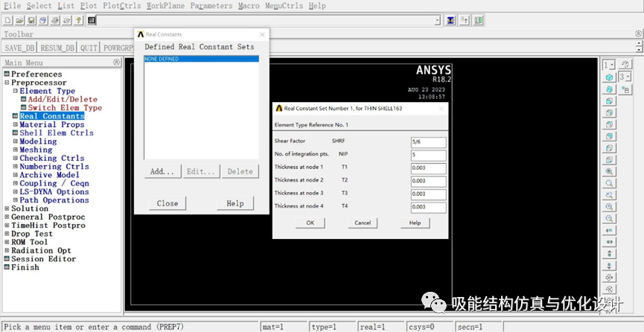
Task: Click the RESUM_DB toolbar button
Action: click(57, 48)
